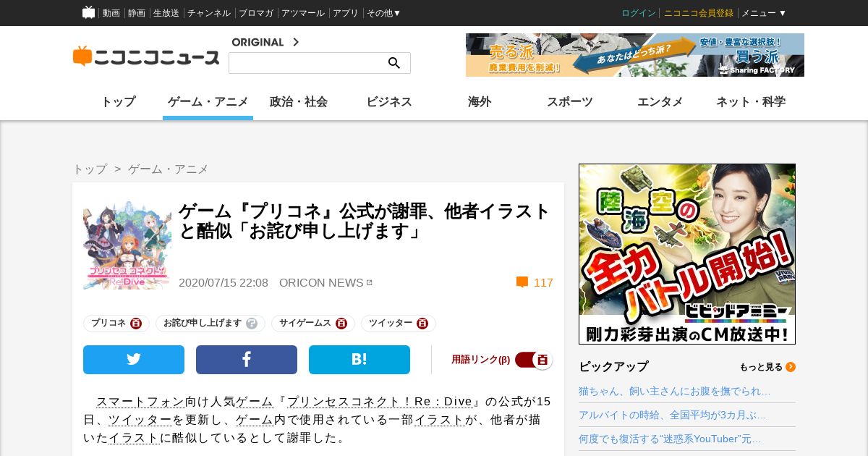Click the search magnifier icon
The image size is (868, 456).
tap(394, 63)
